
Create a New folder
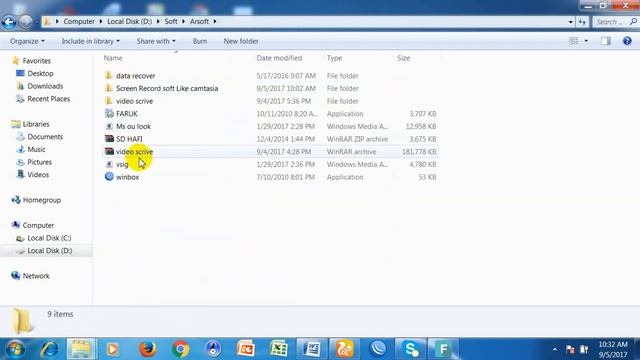pyautogui.click(x=241, y=41)
